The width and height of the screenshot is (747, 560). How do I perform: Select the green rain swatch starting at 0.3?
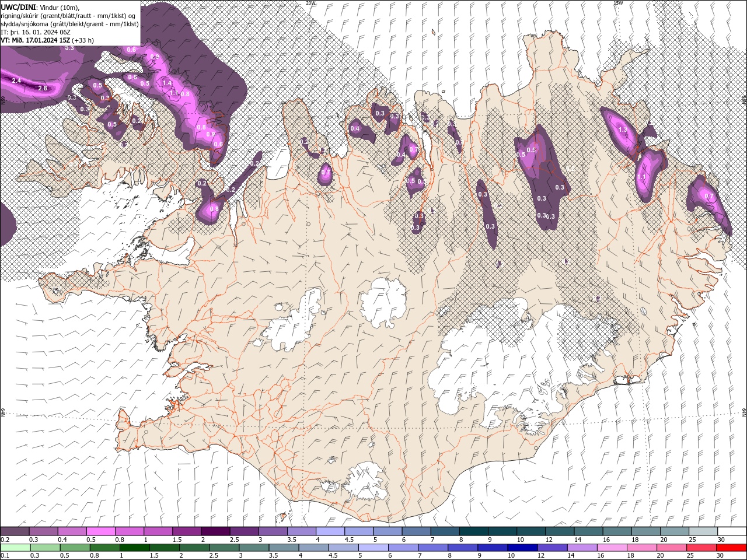[46, 547]
